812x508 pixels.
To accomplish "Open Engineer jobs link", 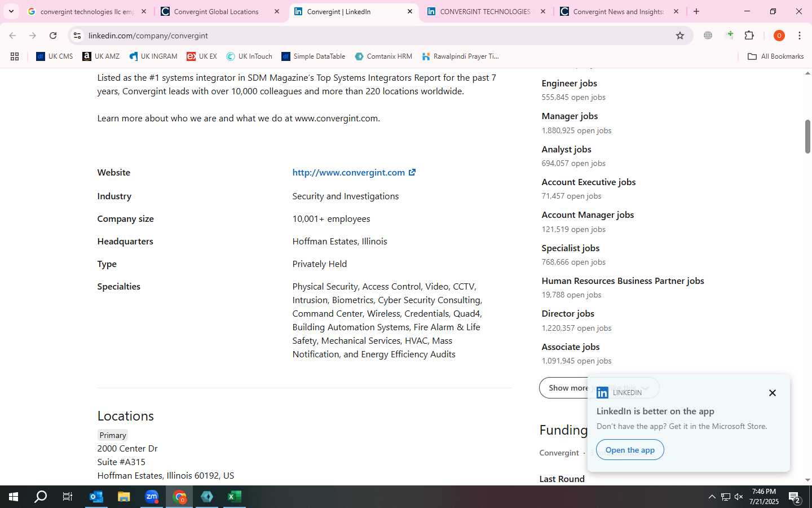I will tap(569, 83).
